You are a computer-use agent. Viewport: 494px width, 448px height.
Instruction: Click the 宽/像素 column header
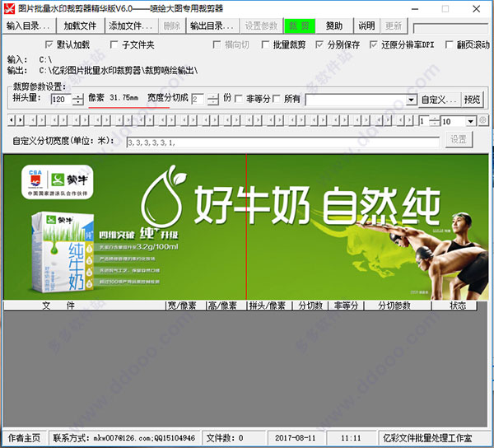click(185, 306)
